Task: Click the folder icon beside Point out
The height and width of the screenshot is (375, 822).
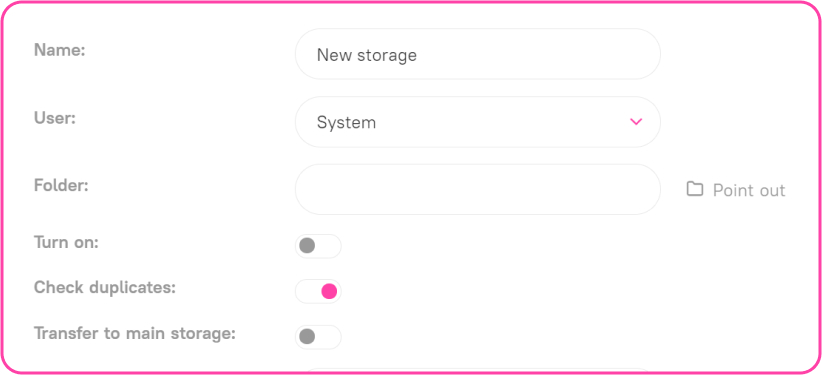Action: pos(695,189)
